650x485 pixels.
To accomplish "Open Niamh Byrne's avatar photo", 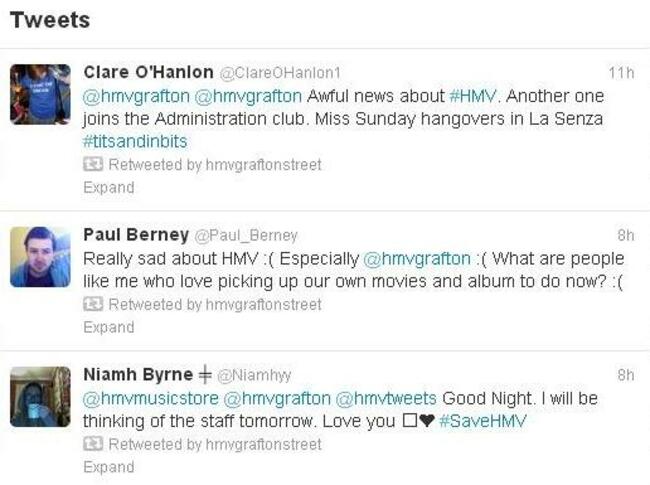I will 40,397.
